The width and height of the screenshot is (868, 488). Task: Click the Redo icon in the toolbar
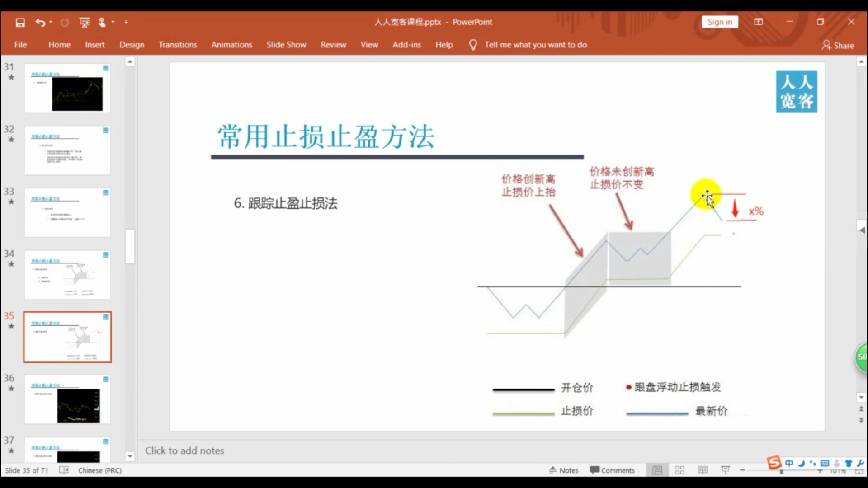pyautogui.click(x=64, y=22)
